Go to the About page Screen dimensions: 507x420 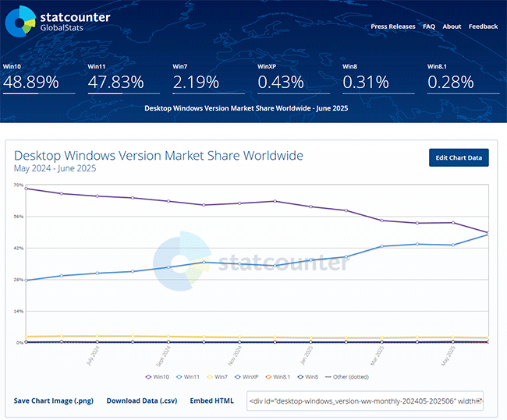(452, 26)
